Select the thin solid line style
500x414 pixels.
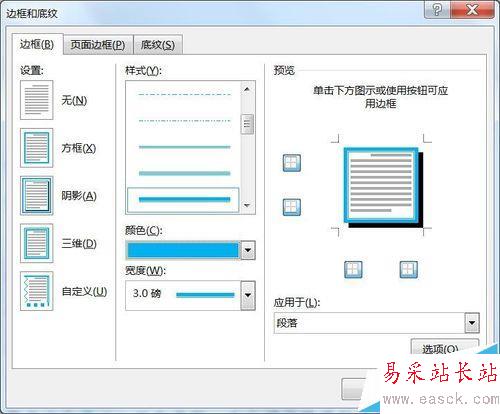pos(184,147)
